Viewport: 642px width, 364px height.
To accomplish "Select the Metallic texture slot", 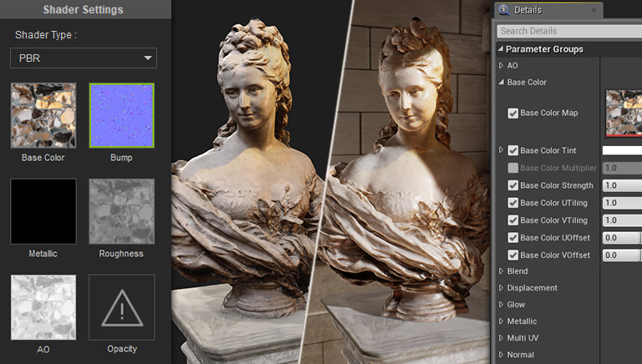I will [43, 211].
